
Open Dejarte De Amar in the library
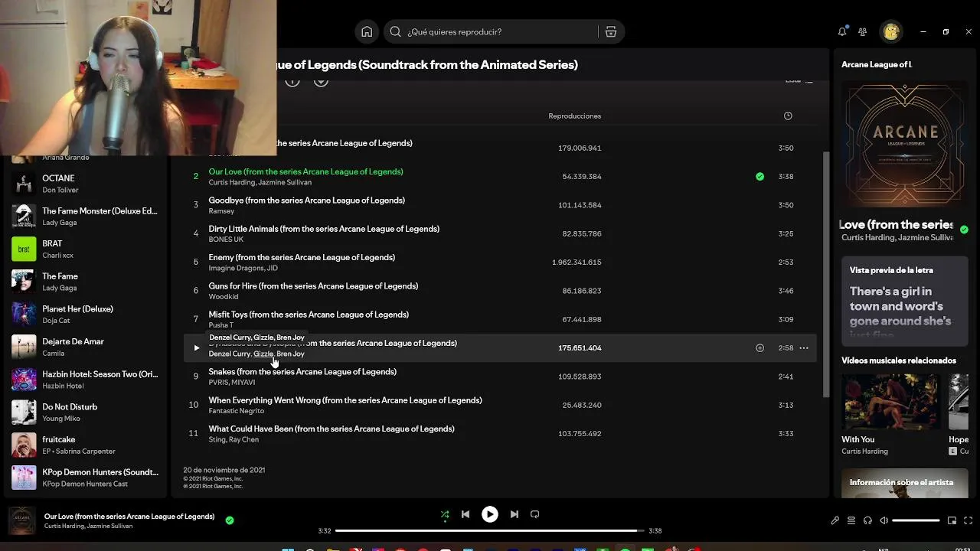point(84,347)
